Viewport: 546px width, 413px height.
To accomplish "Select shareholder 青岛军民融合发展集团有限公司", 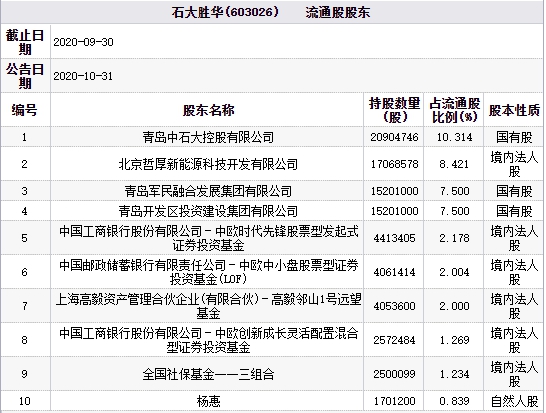I will pos(208,191).
